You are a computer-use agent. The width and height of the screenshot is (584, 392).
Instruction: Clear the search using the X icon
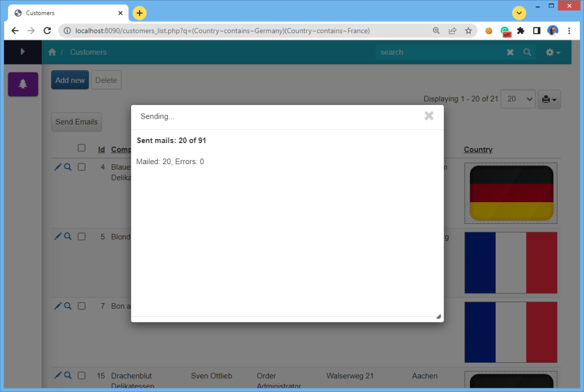tap(510, 52)
